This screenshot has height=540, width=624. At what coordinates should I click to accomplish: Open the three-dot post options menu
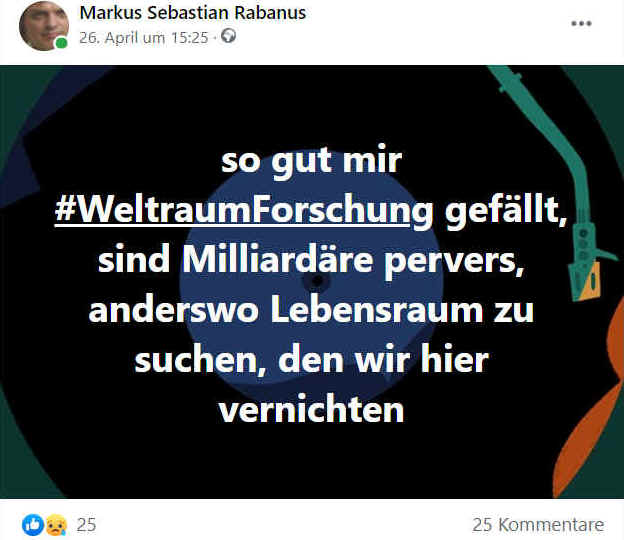pyautogui.click(x=581, y=23)
